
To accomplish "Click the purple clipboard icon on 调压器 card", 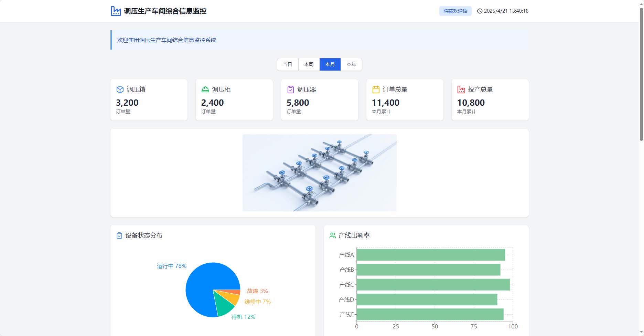I will point(290,90).
